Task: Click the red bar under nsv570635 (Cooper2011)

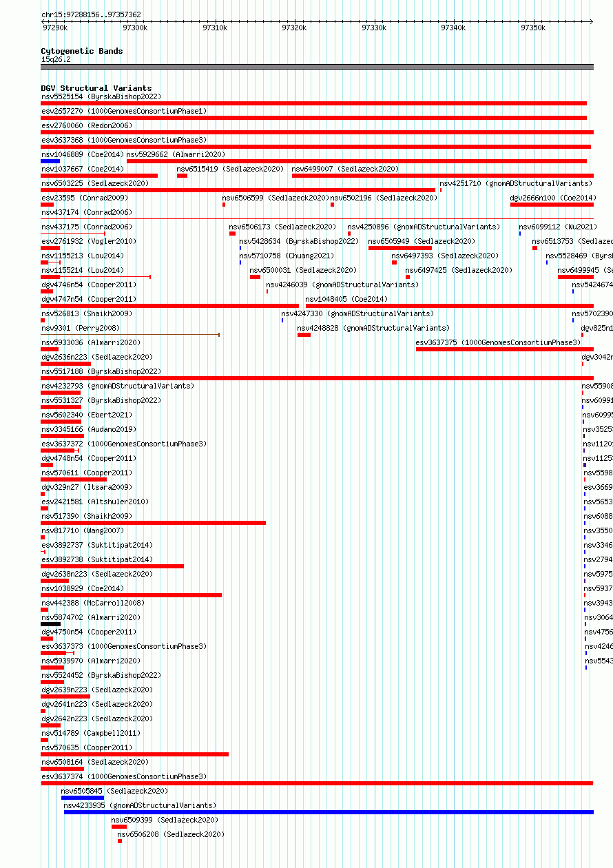Action: point(135,754)
